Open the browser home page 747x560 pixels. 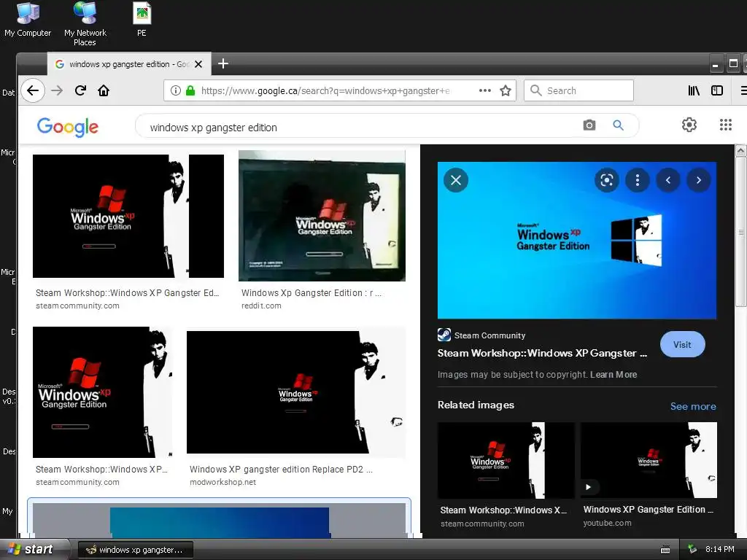[x=104, y=90]
